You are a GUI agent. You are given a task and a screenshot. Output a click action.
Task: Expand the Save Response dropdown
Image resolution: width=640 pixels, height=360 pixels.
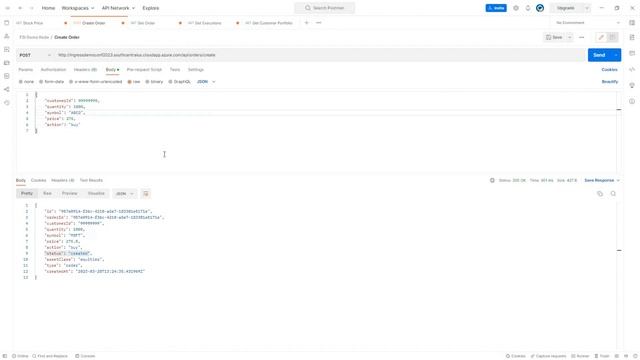602,180
